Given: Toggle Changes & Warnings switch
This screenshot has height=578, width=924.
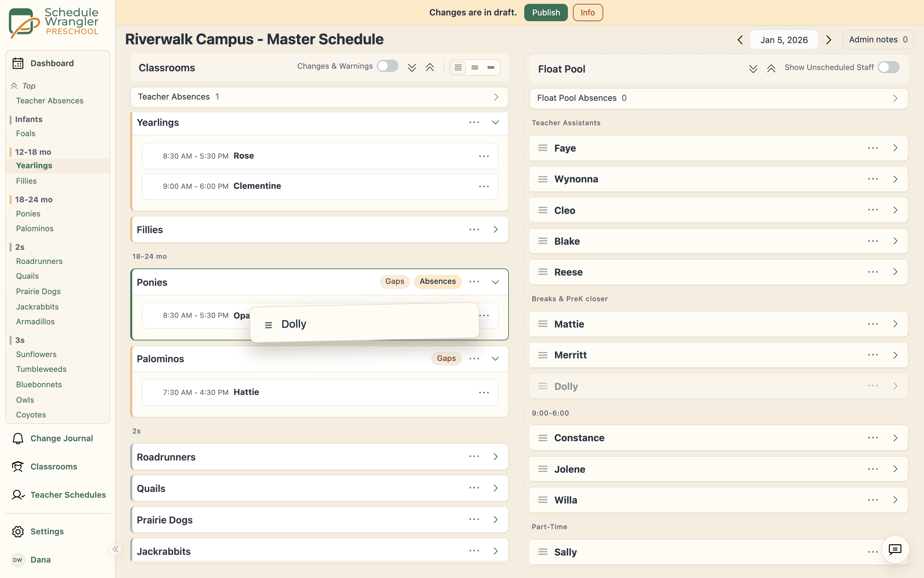Looking at the screenshot, I should [x=388, y=66].
